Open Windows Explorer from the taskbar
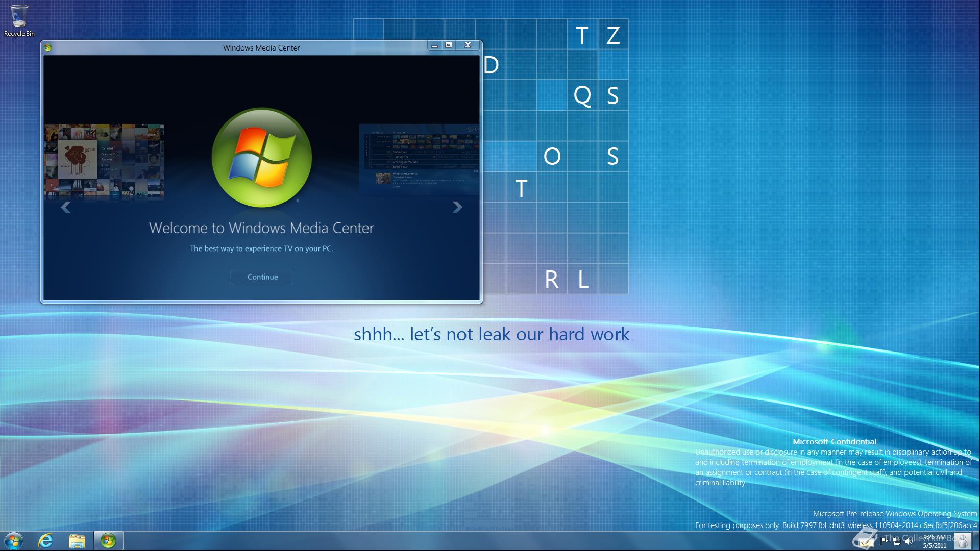 [77, 541]
